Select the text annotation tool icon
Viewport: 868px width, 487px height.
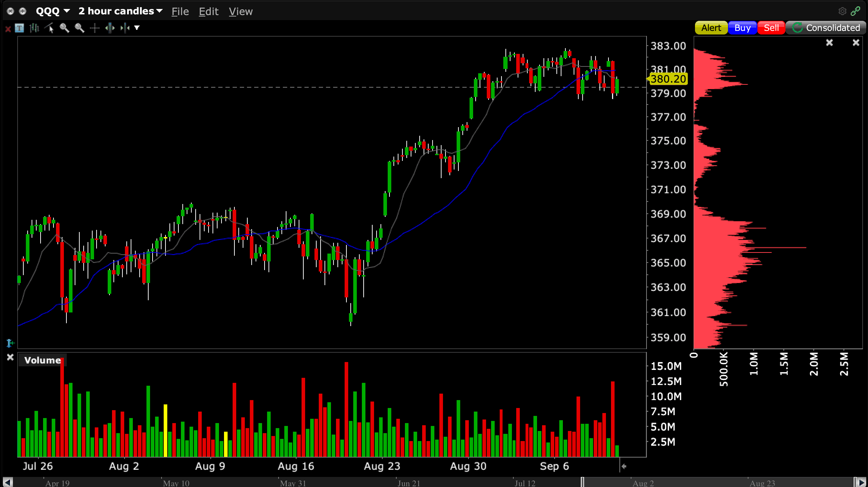click(19, 28)
